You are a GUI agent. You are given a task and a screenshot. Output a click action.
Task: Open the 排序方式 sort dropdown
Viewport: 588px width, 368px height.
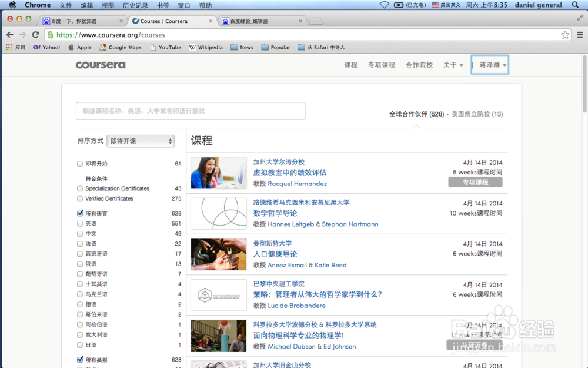(x=141, y=141)
